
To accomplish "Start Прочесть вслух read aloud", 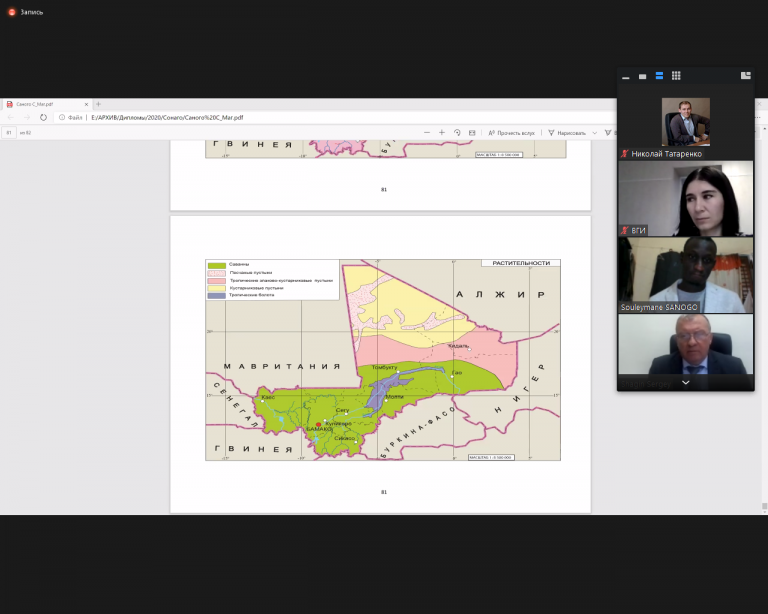I will (510, 132).
